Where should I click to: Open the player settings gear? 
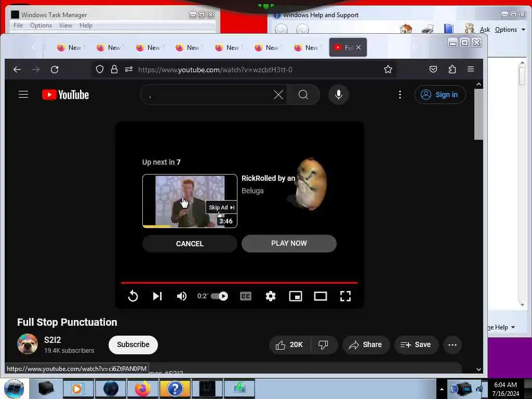click(x=270, y=296)
